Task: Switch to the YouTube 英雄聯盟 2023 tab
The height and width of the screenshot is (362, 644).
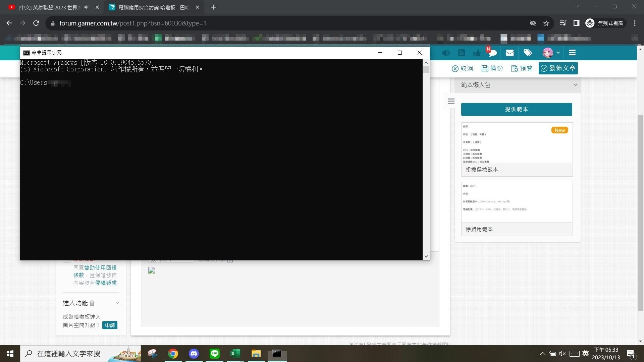Action: coord(50,7)
